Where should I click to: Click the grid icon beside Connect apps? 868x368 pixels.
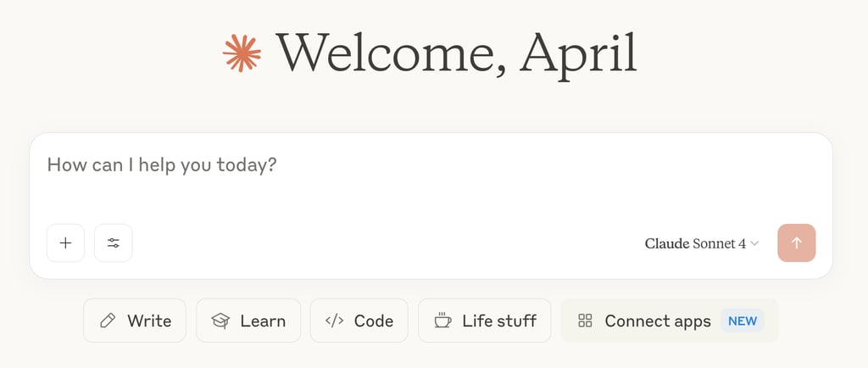coord(585,321)
